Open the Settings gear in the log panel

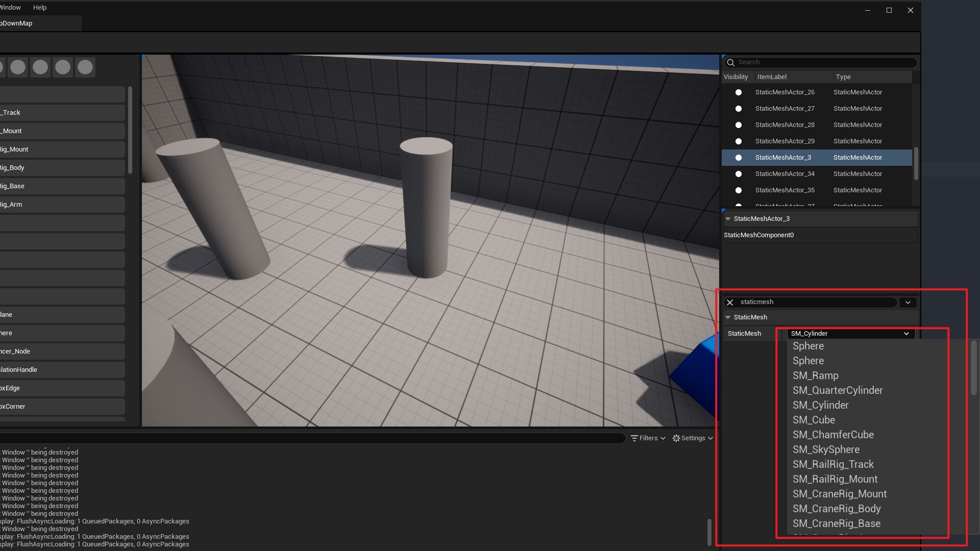coord(676,438)
